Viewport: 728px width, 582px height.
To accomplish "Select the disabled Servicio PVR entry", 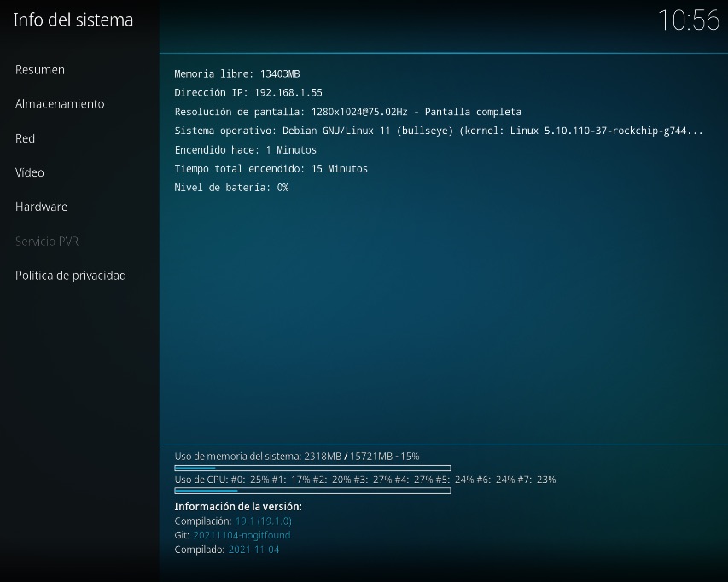I will click(x=47, y=242).
